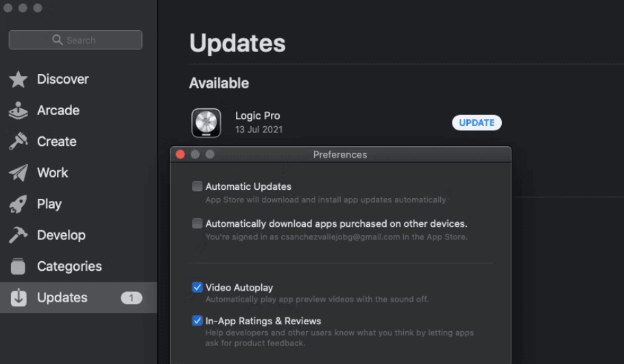Close the Preferences window

tap(180, 154)
